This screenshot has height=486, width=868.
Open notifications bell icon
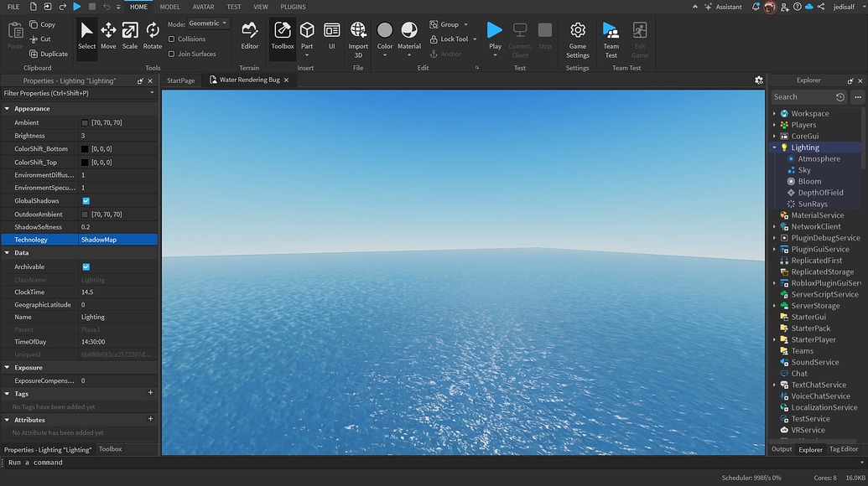(756, 7)
